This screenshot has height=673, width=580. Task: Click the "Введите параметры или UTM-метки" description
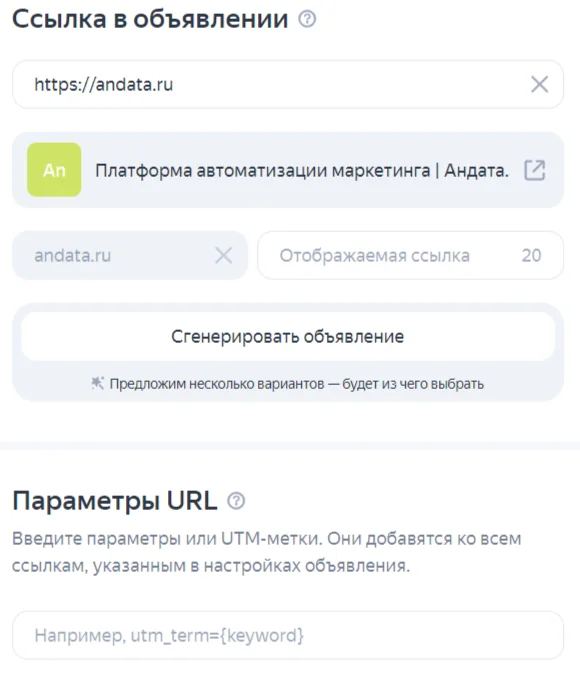[x=267, y=552]
